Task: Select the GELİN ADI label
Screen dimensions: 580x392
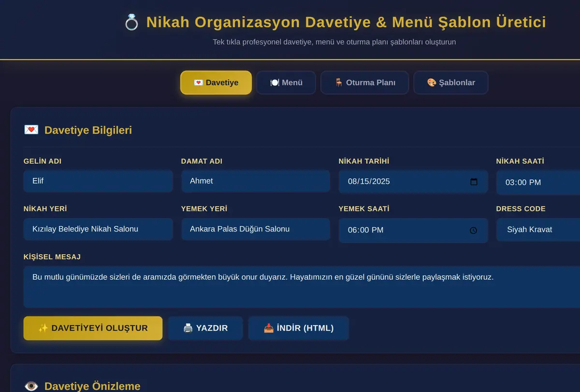Action: [43, 161]
